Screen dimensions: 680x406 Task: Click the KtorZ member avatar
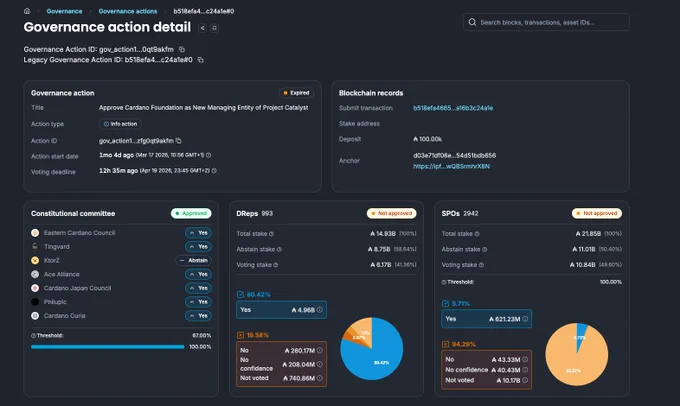35,260
